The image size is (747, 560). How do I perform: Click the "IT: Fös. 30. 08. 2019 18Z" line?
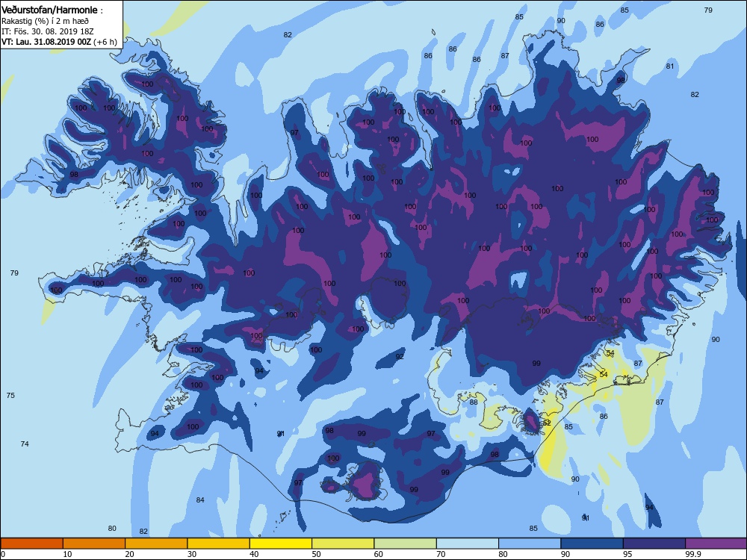pyautogui.click(x=48, y=31)
